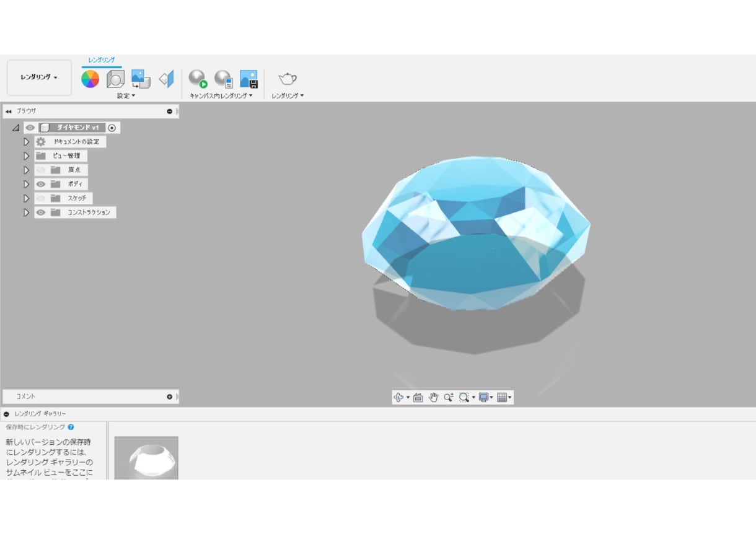Open the Appearance color wheel tool
756x534 pixels.
(90, 79)
